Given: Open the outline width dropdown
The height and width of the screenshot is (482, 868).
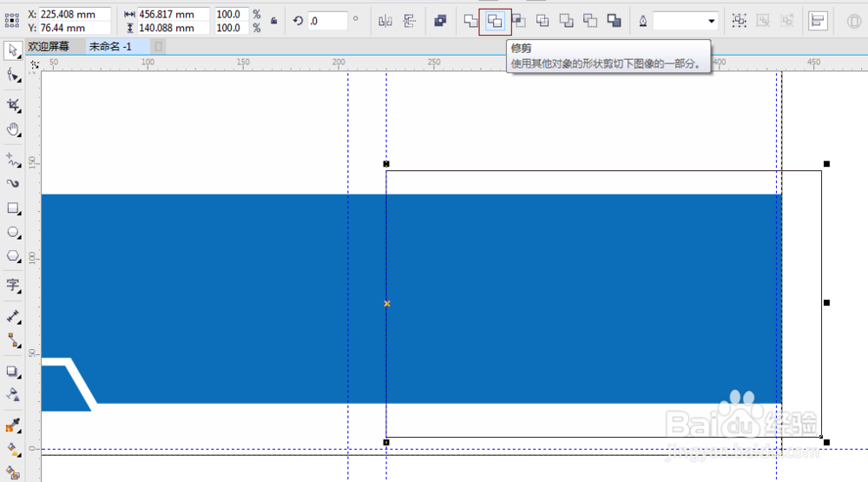Looking at the screenshot, I should tap(712, 21).
